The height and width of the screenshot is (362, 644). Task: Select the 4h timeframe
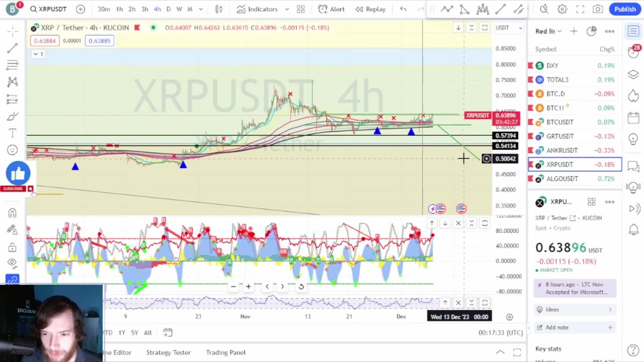click(157, 9)
